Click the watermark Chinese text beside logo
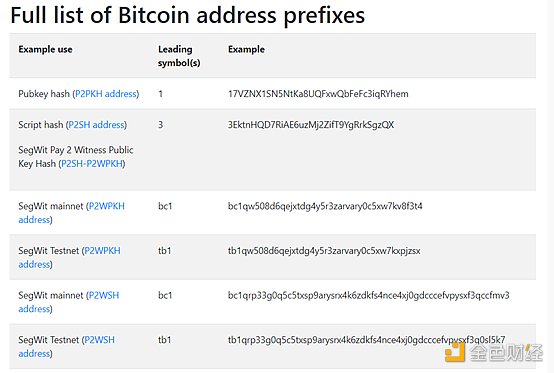This screenshot has height=373, width=554. 506,352
